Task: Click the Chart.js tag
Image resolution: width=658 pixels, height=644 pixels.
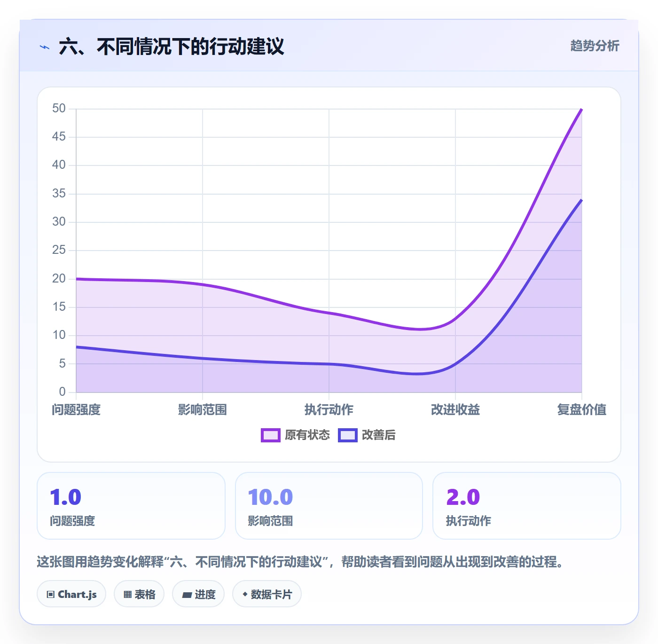Action: pos(71,594)
